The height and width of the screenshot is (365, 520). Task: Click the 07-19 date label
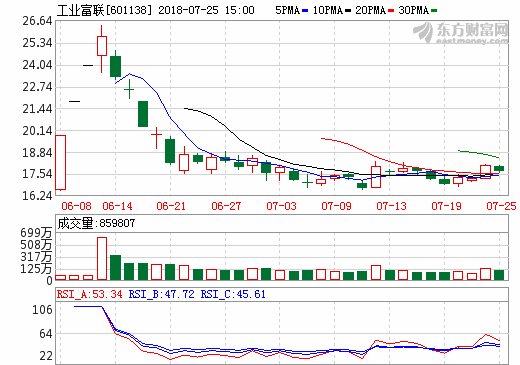coord(446,206)
